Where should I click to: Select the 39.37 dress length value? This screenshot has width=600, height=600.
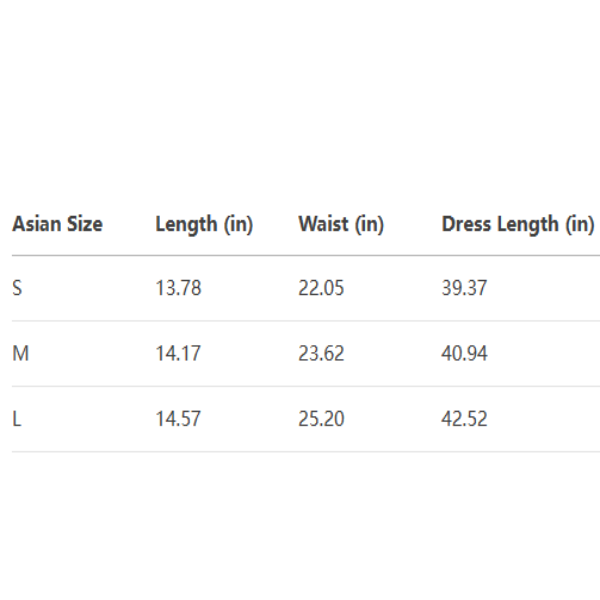[464, 288]
